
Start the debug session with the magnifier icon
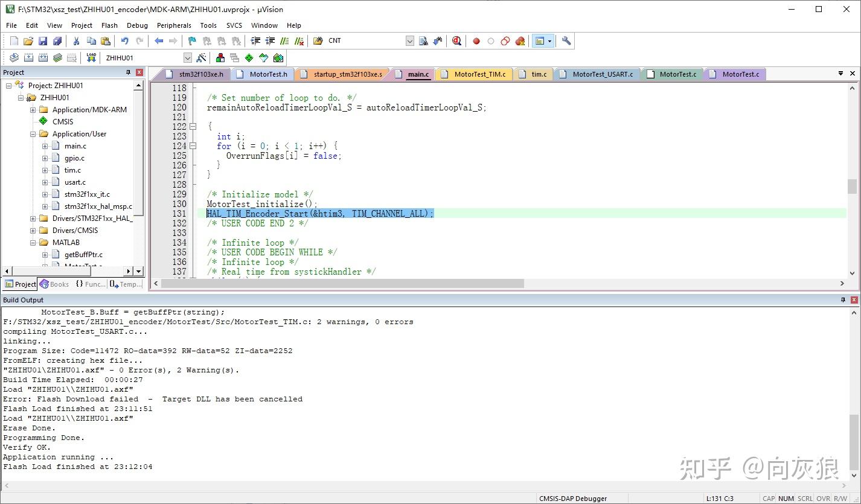point(456,41)
